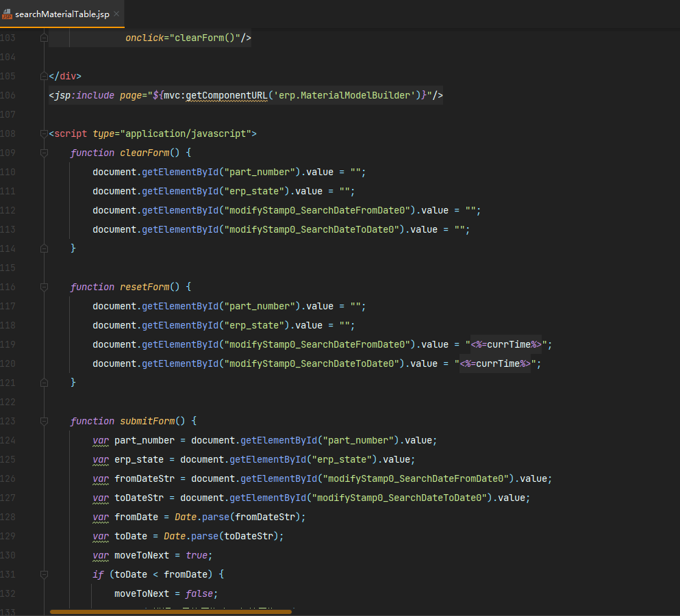Screen dimensions: 680x616
Task: Collapse the resetForm function fold marker
Action: tap(44, 287)
